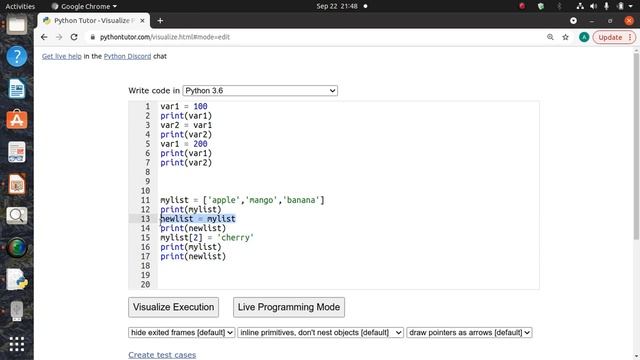Viewport: 640px width, 360px height.
Task: Click the red recording indicator in top bar
Action: coord(522,6)
